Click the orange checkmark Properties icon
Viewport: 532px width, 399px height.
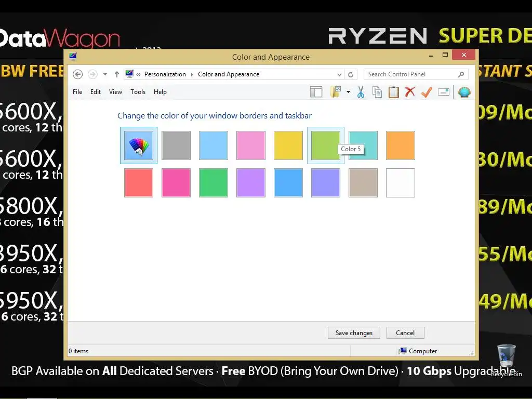point(427,92)
